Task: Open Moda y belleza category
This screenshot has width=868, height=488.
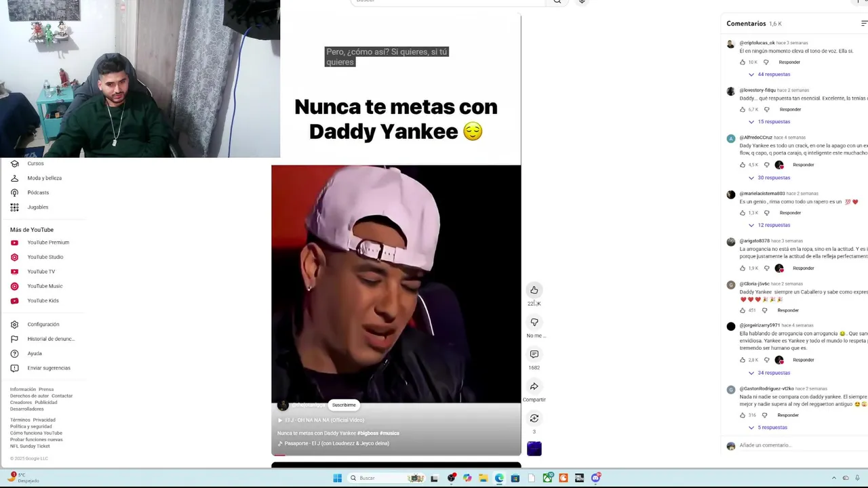Action: pyautogui.click(x=44, y=178)
